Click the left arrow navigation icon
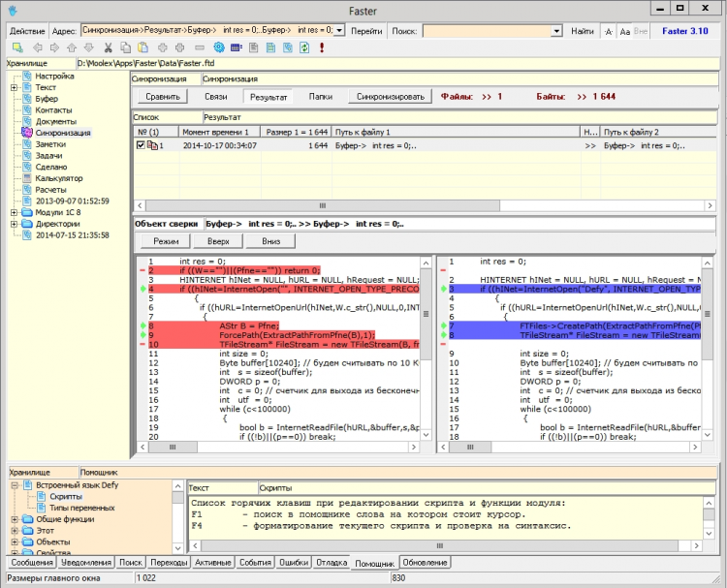This screenshot has width=727, height=588. click(x=38, y=47)
